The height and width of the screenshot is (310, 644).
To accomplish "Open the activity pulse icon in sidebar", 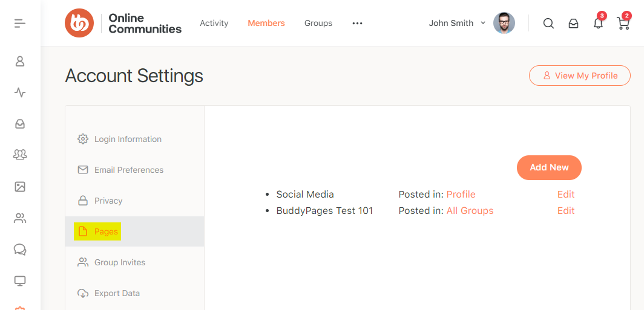I will pyautogui.click(x=20, y=92).
